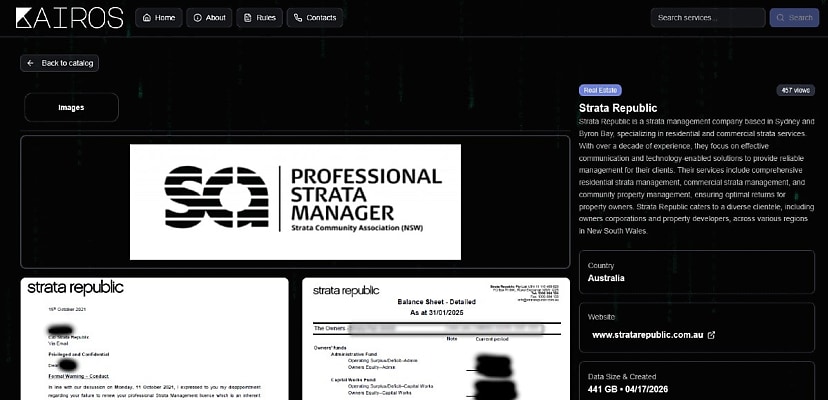Open the Rules page

tap(259, 17)
